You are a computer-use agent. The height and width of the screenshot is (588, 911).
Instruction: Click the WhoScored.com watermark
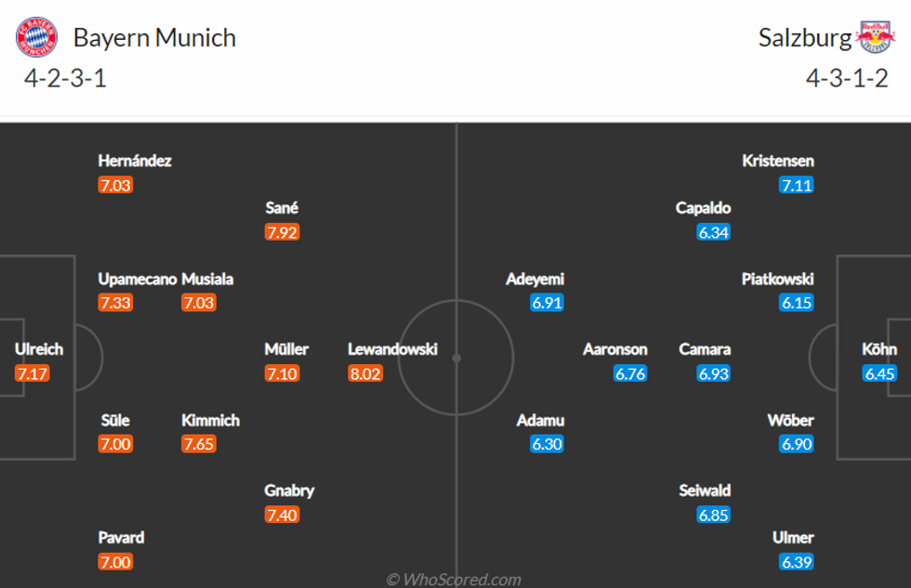(455, 580)
